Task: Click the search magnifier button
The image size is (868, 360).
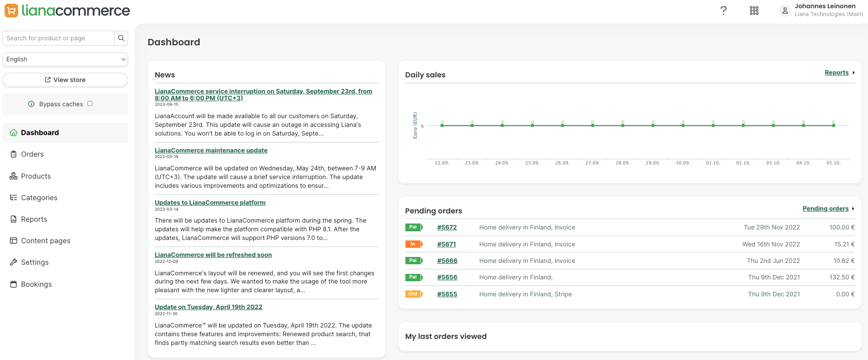Action: [121, 38]
